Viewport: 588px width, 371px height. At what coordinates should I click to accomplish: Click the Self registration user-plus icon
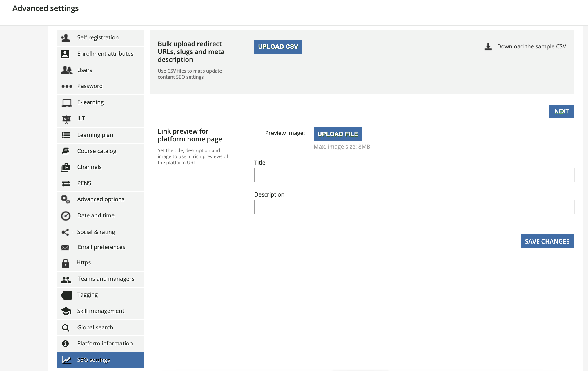point(66,38)
